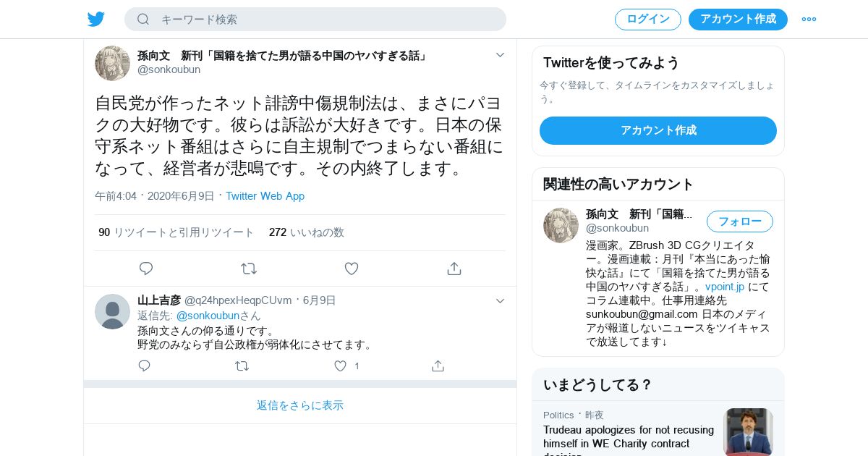Retweet 山上吉彦's reply

(x=242, y=366)
